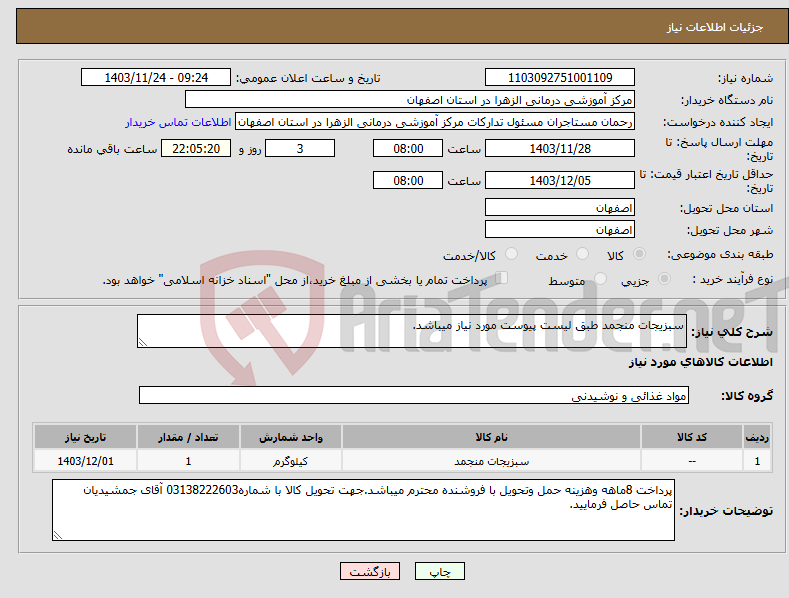
Task: Open the اطلاعات تماس خریدار link
Action: click(x=178, y=122)
